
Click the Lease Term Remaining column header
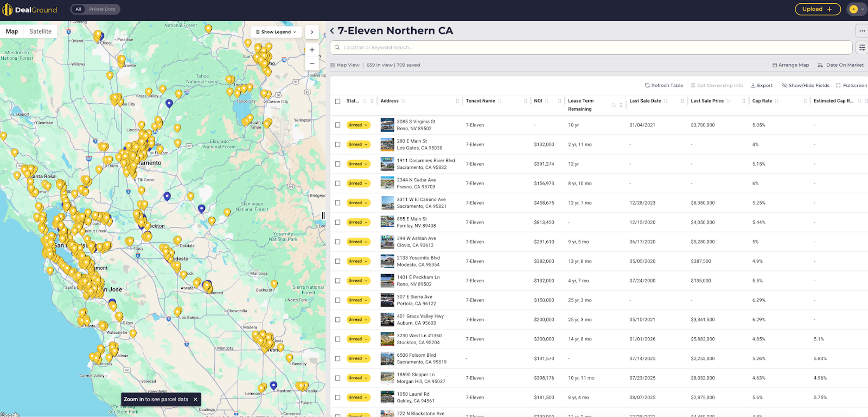coord(580,105)
